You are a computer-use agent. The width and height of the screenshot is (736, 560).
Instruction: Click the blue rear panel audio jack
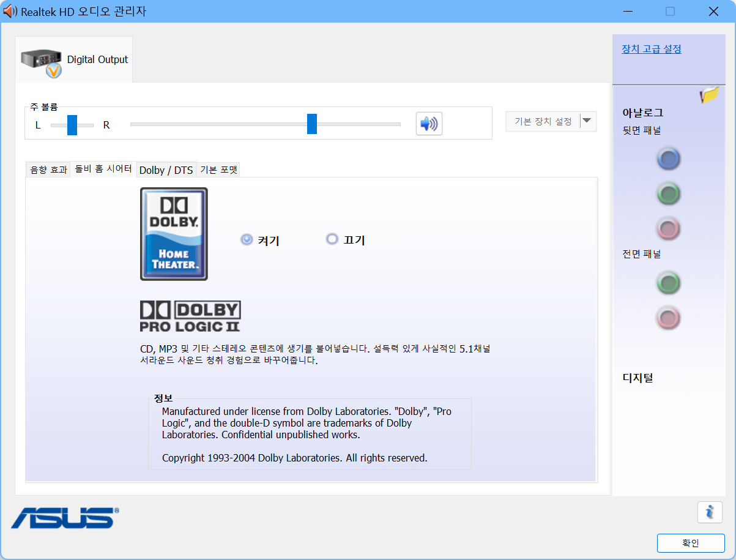669,159
